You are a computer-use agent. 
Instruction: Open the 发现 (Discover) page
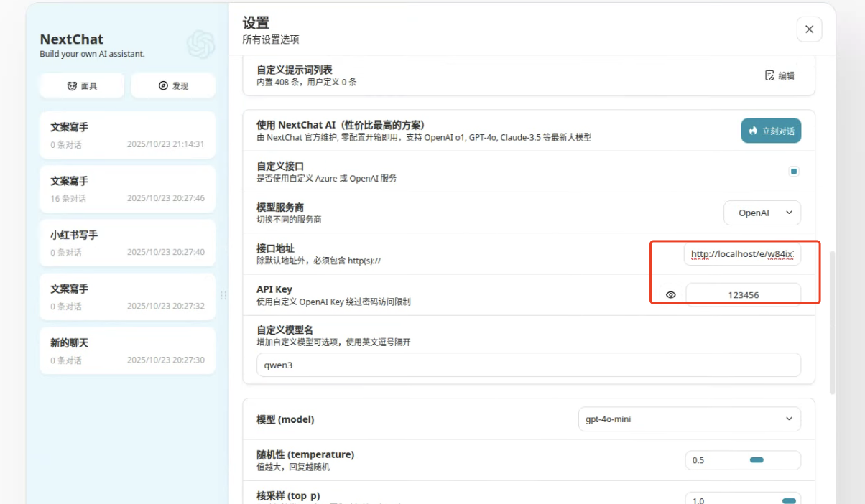pyautogui.click(x=173, y=85)
